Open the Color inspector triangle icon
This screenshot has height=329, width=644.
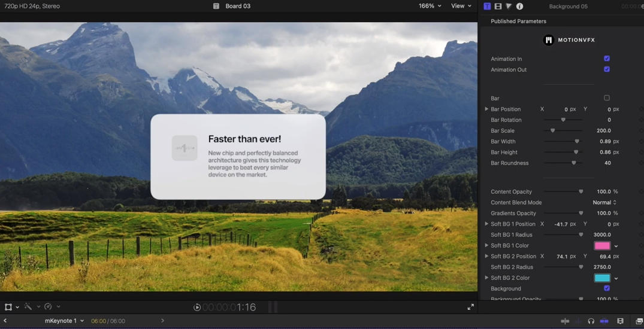509,6
